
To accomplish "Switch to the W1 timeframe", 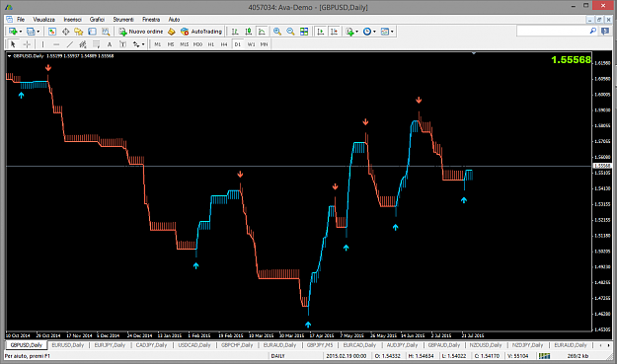I will point(251,44).
